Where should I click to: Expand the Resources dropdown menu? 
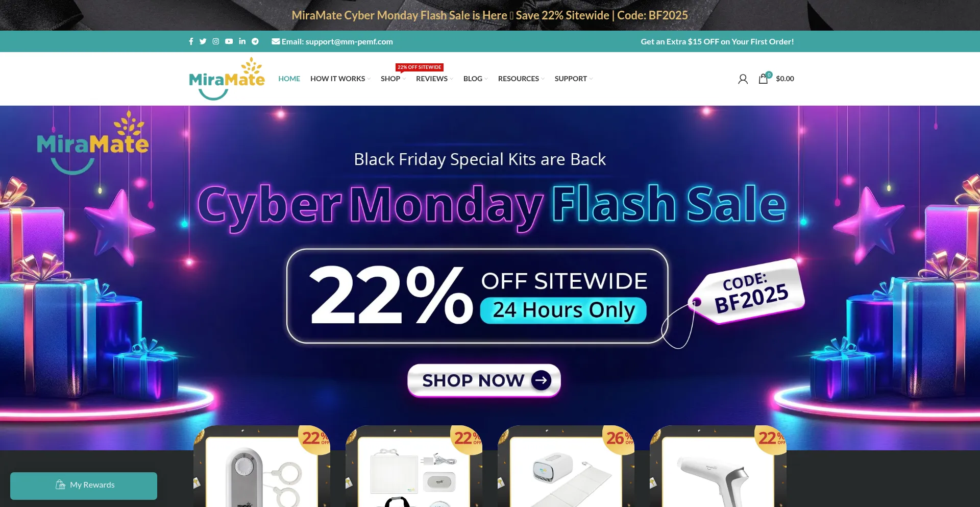521,79
